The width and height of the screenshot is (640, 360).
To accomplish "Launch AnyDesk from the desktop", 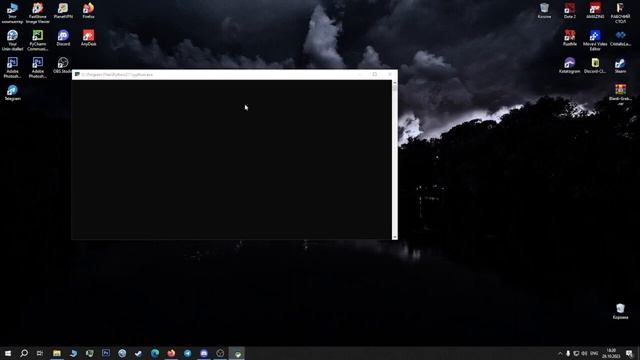I will pos(88,38).
